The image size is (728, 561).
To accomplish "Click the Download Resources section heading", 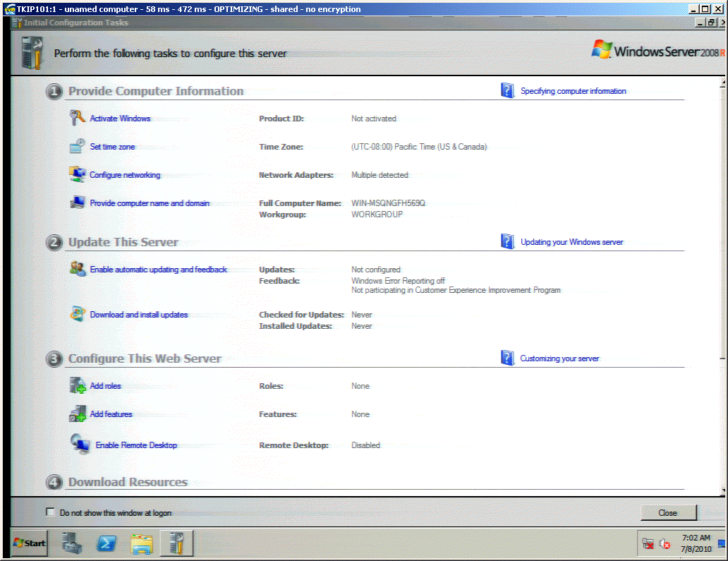I will [128, 482].
